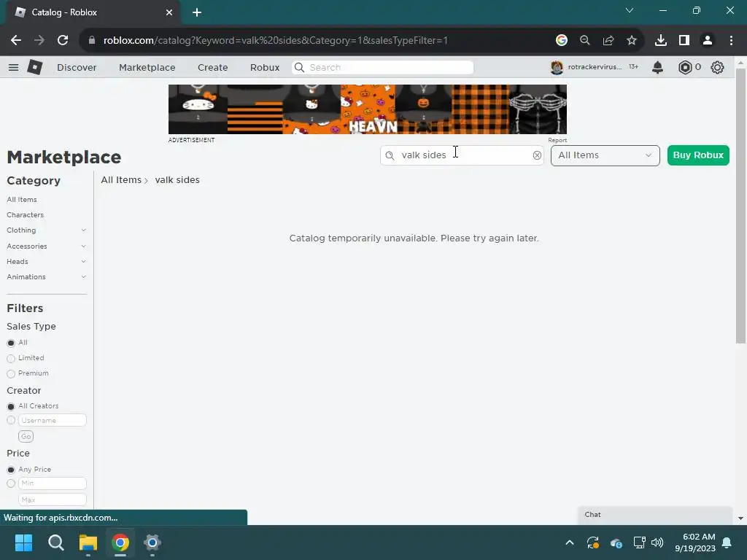Screen dimensions: 747x560
Task: Click the magnifier in marketplace search box
Action: pos(390,155)
